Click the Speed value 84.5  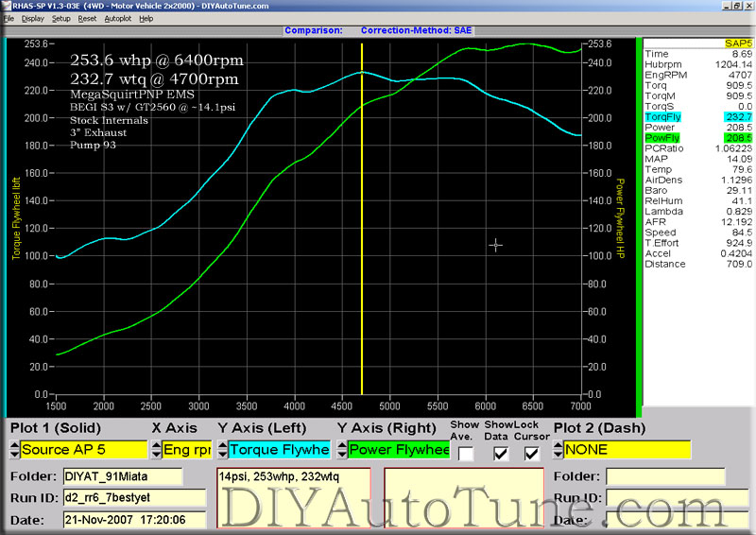tap(742, 233)
